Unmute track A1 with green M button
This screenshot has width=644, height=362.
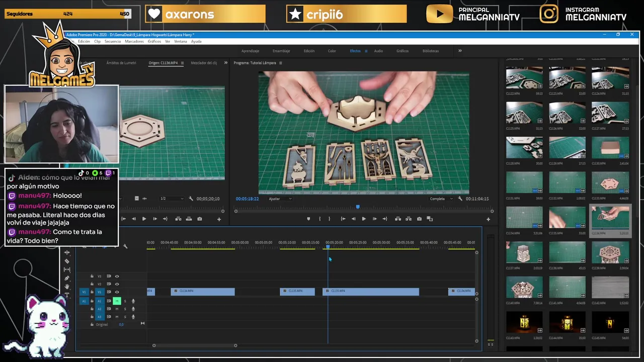[x=117, y=301]
